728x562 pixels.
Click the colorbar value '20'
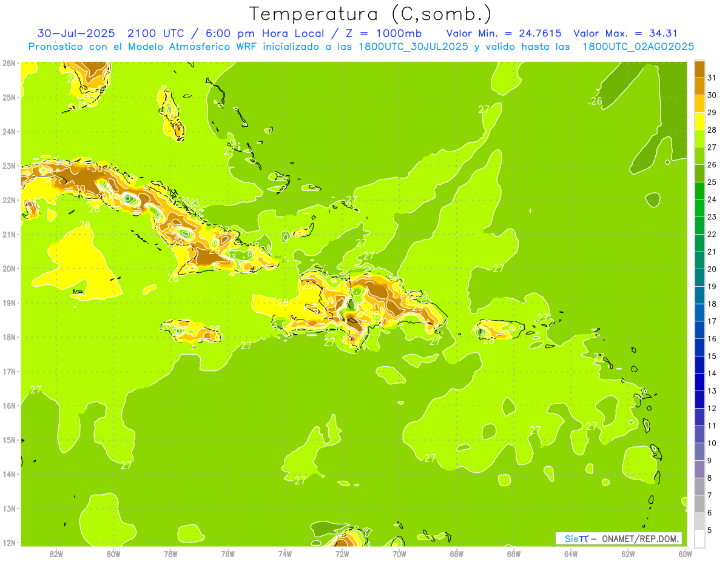[712, 269]
